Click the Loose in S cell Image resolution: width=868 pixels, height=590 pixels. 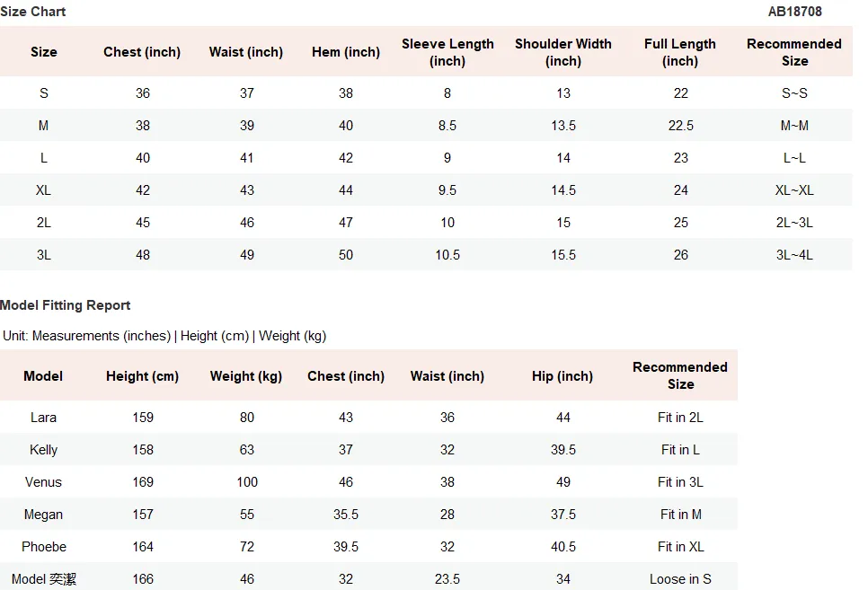tap(680, 579)
